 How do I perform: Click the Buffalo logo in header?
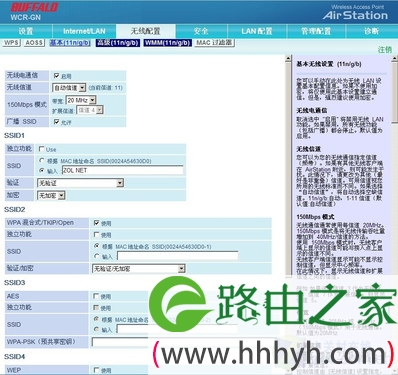click(x=34, y=7)
